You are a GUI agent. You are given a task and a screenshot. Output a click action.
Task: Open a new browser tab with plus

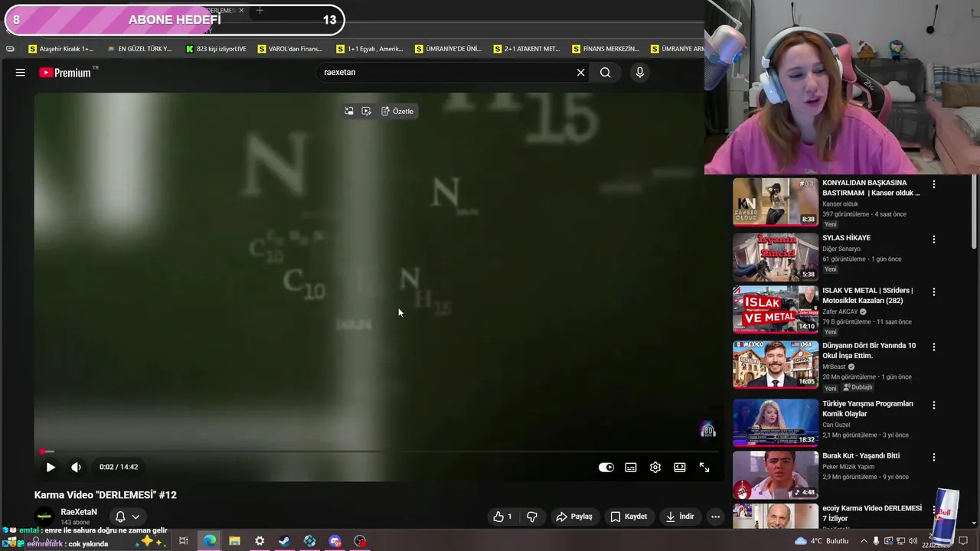pyautogui.click(x=260, y=11)
